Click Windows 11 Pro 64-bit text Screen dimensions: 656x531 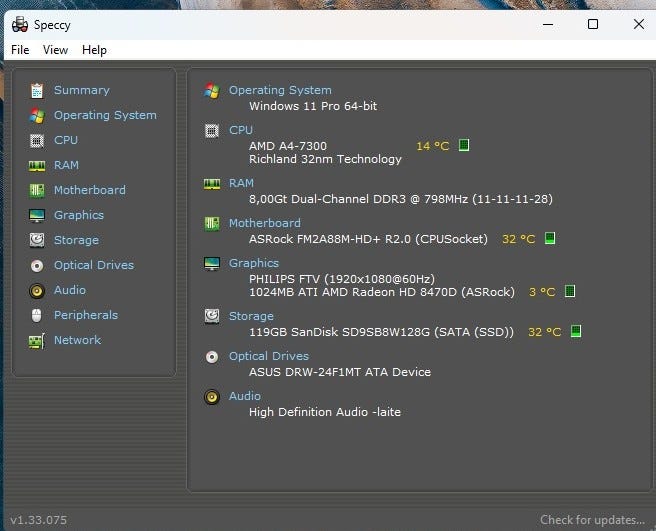[313, 106]
